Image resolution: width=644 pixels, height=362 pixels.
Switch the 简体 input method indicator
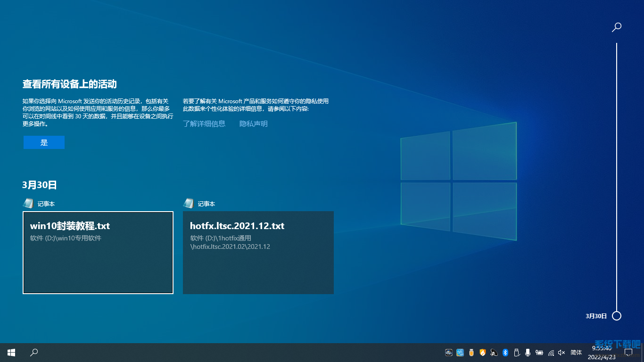click(576, 353)
